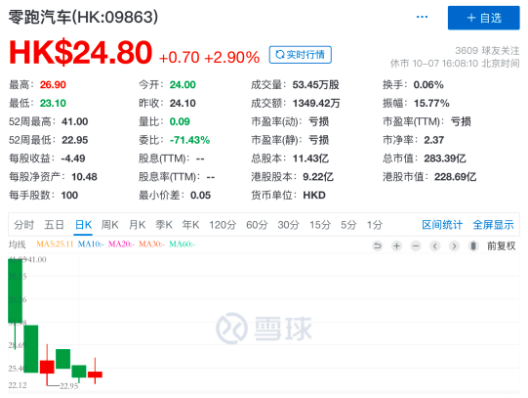Click the first tall green candlestick

[15, 291]
